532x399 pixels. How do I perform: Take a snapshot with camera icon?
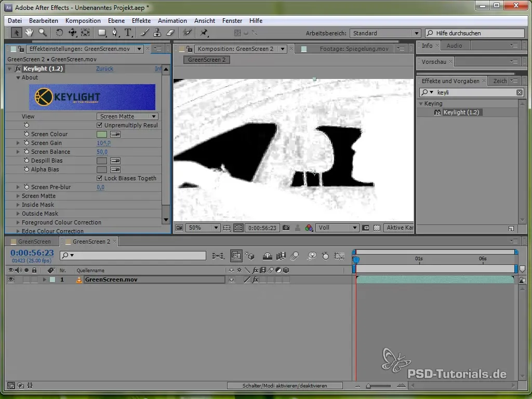click(286, 228)
